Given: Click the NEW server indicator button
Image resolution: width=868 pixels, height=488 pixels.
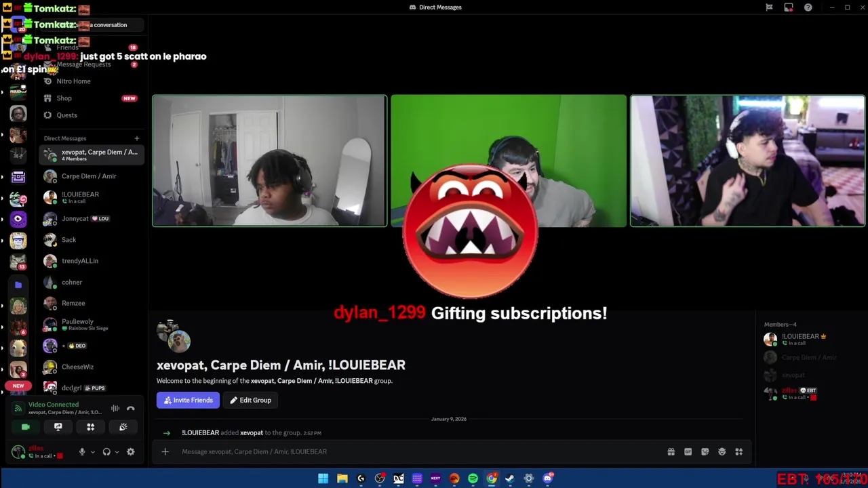Looking at the screenshot, I should 18,386.
